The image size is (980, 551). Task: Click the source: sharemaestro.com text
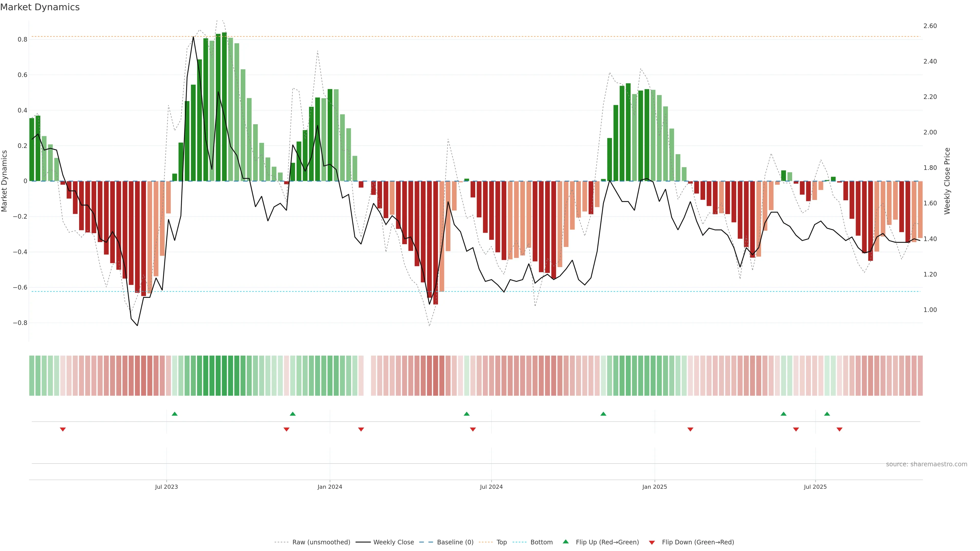(x=926, y=464)
